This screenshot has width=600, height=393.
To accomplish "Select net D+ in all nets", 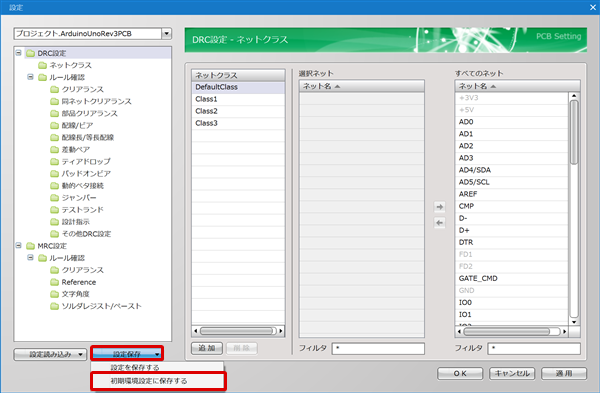I will pyautogui.click(x=512, y=230).
